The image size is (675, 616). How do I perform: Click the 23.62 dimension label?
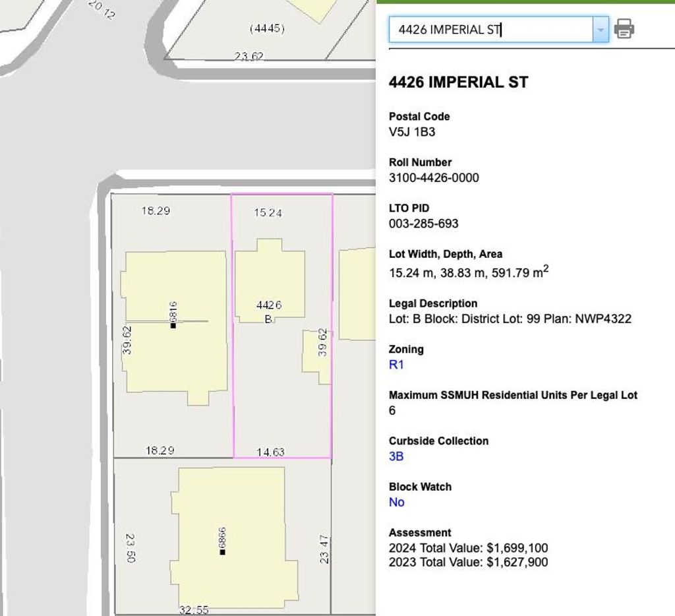pyautogui.click(x=249, y=57)
